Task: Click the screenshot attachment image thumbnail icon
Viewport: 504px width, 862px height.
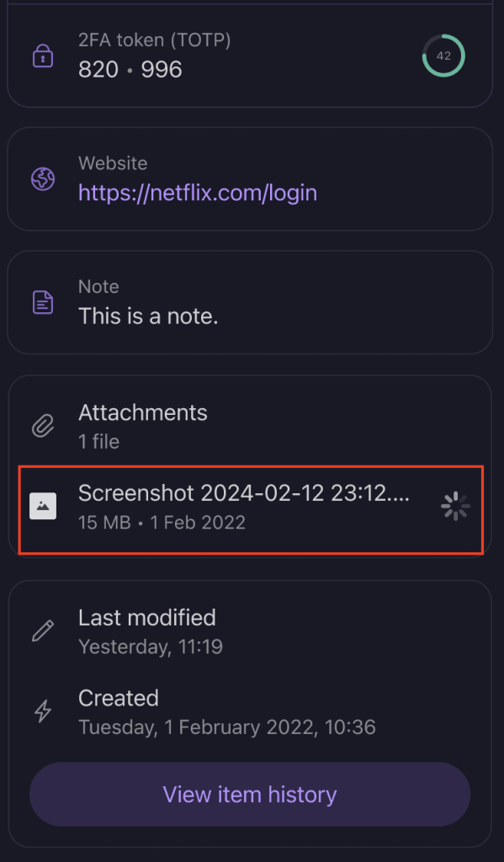Action: 43,506
